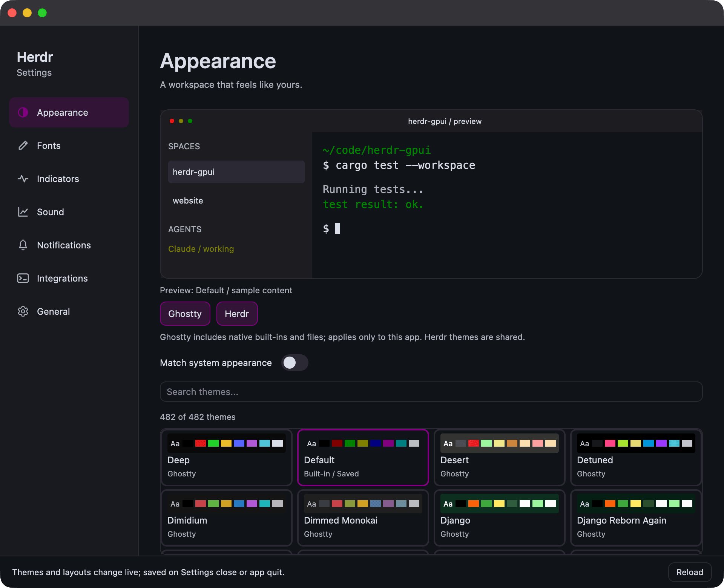Click the Reload button
Viewport: 724px width, 588px height.
pyautogui.click(x=690, y=572)
